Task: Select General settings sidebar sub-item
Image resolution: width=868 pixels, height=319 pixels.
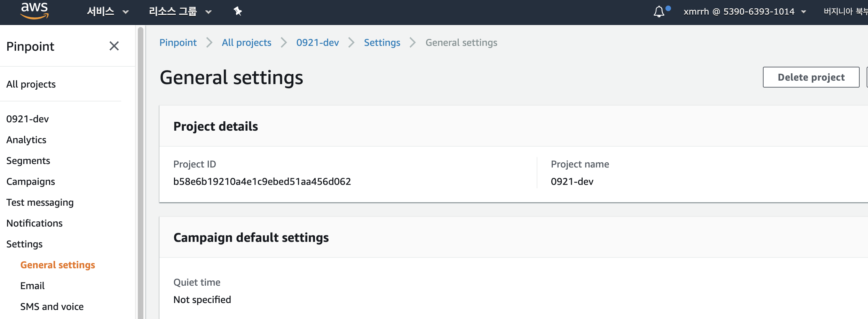Action: (x=58, y=265)
